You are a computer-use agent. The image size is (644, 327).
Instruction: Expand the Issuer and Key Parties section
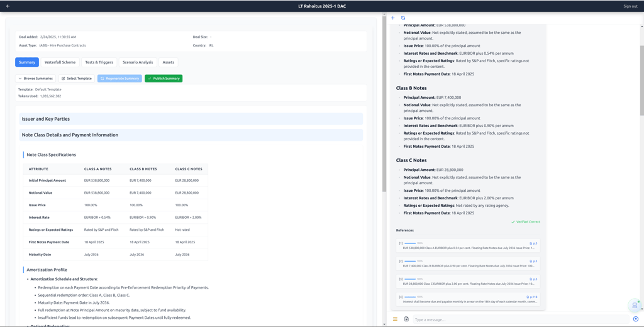(191, 119)
